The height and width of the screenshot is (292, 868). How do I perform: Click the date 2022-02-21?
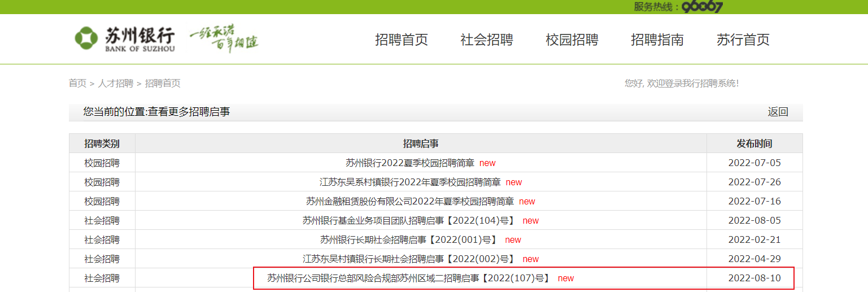(x=754, y=239)
